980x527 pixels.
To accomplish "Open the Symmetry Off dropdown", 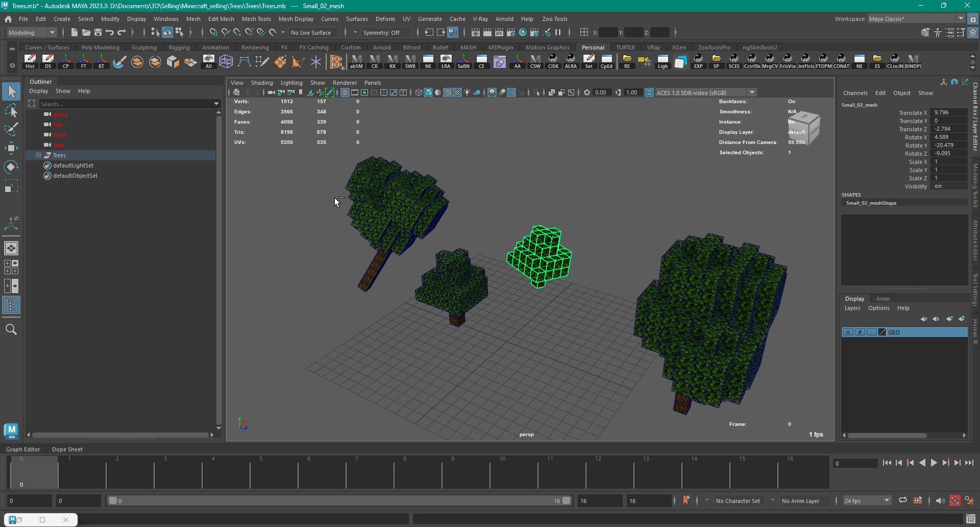I will pos(386,32).
